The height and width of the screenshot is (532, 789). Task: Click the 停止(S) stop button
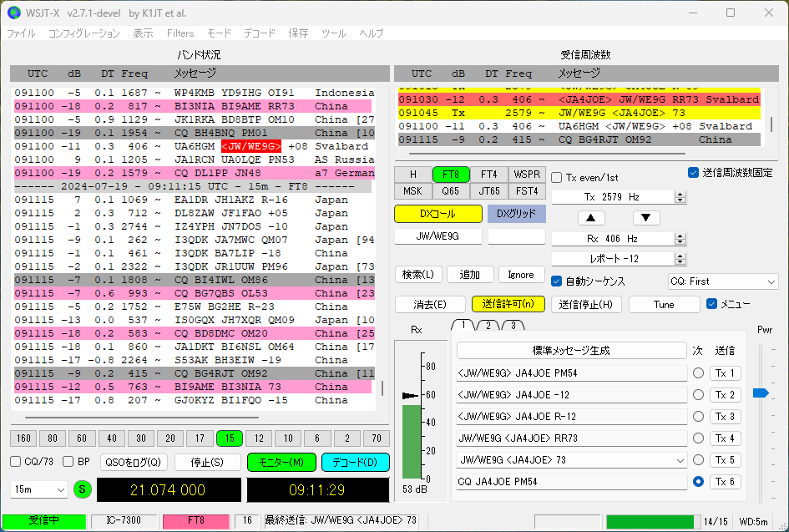pyautogui.click(x=207, y=462)
